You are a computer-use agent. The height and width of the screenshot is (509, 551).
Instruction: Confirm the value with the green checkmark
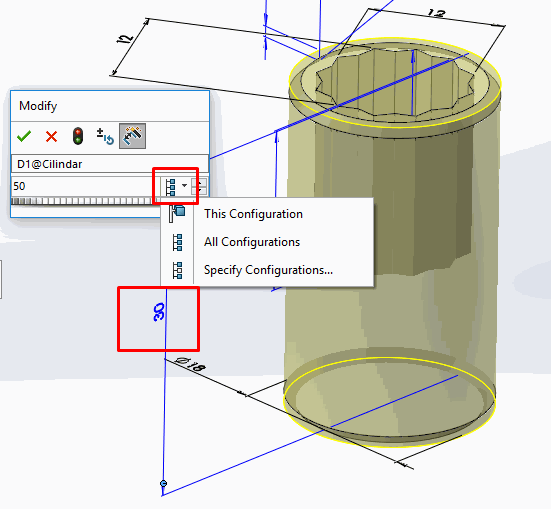(24, 136)
